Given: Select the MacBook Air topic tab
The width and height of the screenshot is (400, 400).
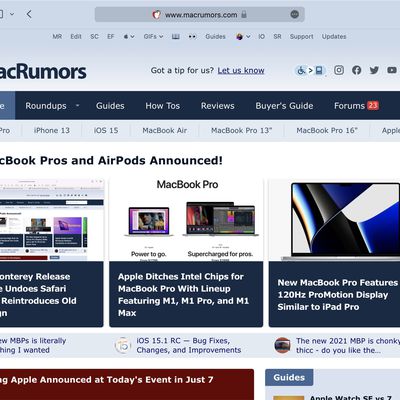Looking at the screenshot, I should click(165, 131).
